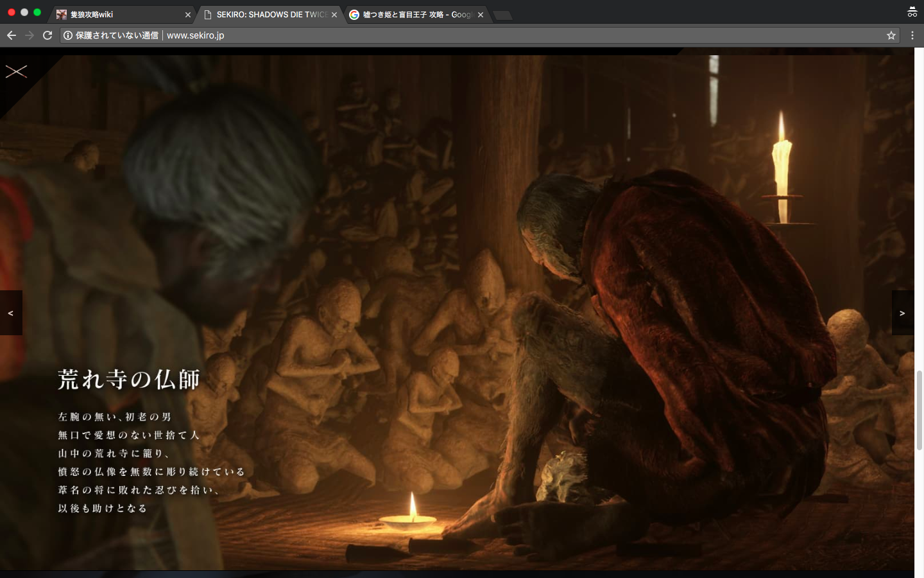Close the 隻狼攻略wiki tab
Image resolution: width=924 pixels, height=578 pixels.
point(188,15)
